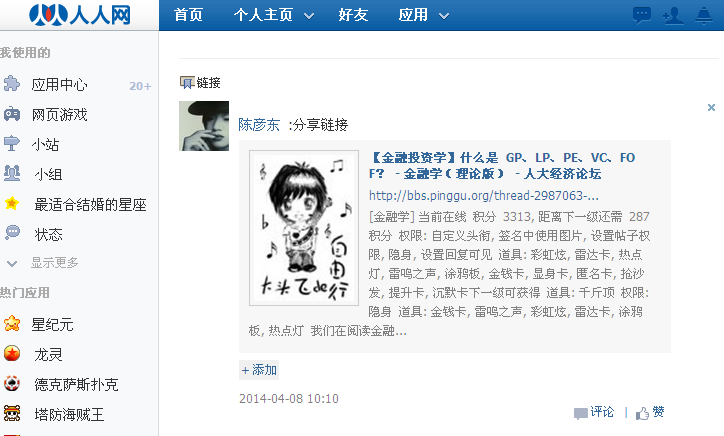This screenshot has width=724, height=436.
Task: Dismiss the post with the X button
Action: pyautogui.click(x=711, y=108)
